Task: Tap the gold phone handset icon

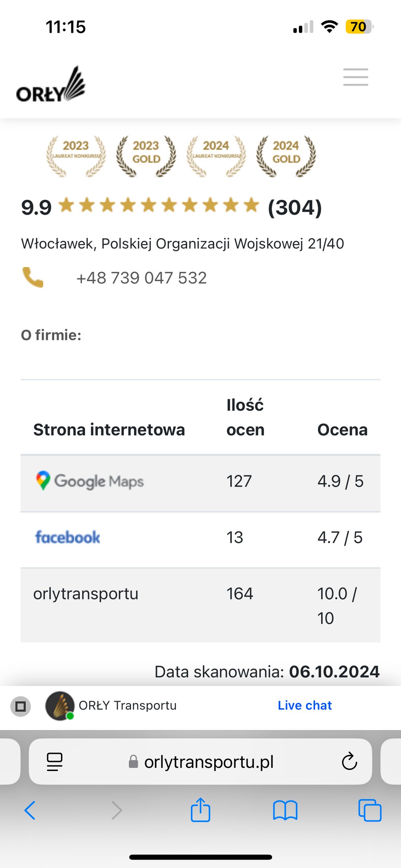Action: (33, 277)
